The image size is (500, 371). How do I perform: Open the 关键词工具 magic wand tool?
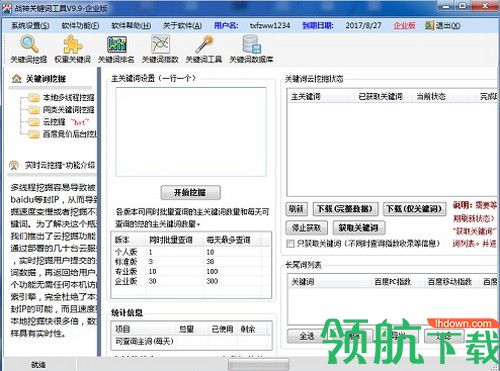pyautogui.click(x=204, y=45)
